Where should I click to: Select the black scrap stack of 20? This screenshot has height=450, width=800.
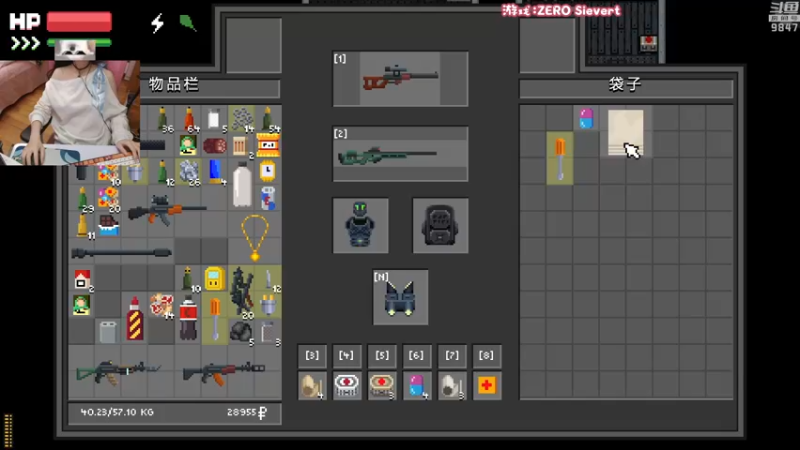(242, 292)
